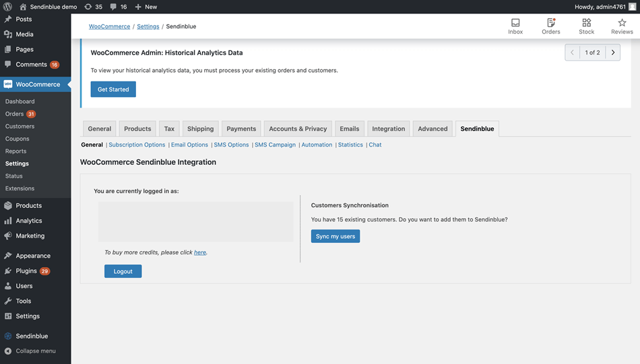Click the Products box icon in sidebar
This screenshot has height=364, width=640.
pyautogui.click(x=8, y=205)
